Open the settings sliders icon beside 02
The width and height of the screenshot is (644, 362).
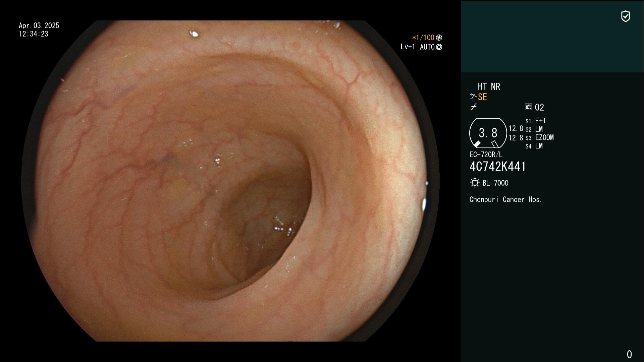coord(528,107)
